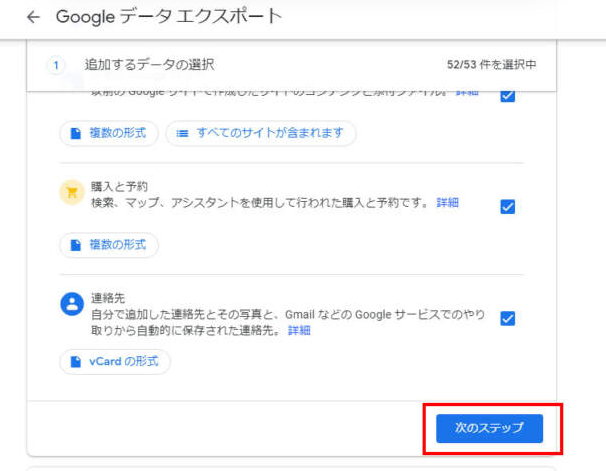
Task: Click the step 1 number circle
Action: click(x=56, y=65)
